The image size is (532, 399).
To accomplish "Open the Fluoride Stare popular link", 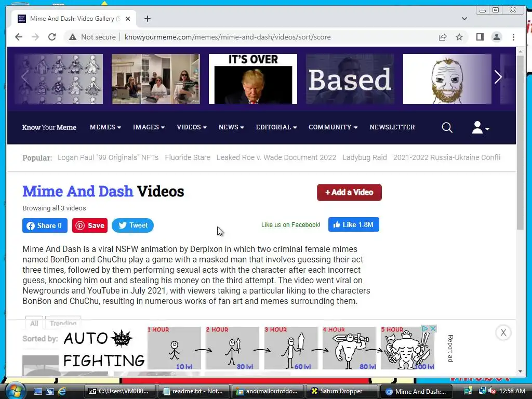I will (x=188, y=157).
